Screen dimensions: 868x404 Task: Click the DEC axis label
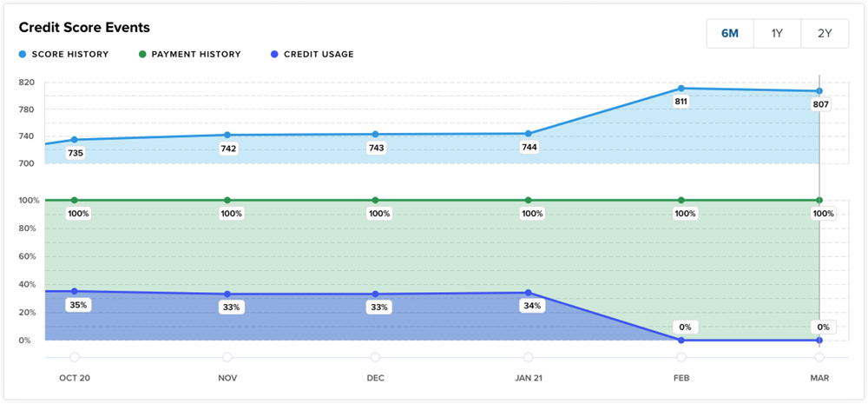click(375, 378)
